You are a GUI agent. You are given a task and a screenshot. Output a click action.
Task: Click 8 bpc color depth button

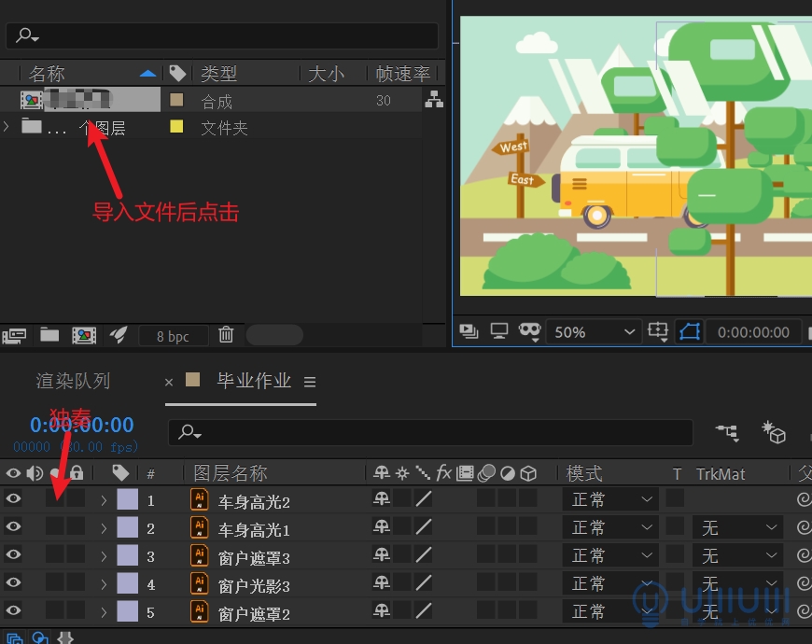(173, 336)
